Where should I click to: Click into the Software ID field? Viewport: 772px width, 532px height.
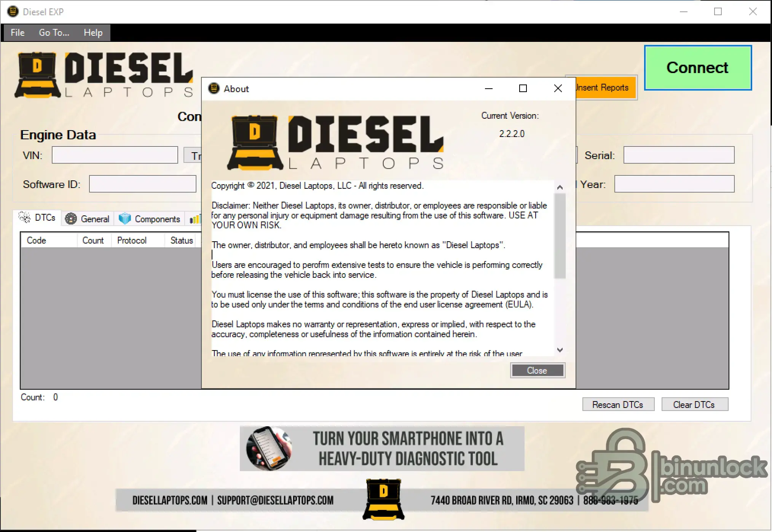(143, 184)
